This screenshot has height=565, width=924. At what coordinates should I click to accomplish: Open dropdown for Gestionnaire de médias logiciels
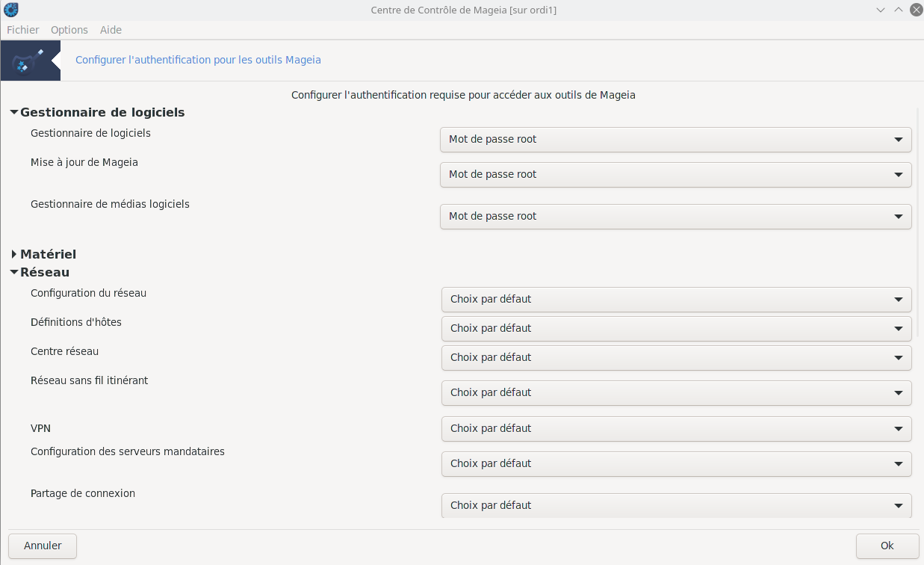tap(676, 216)
